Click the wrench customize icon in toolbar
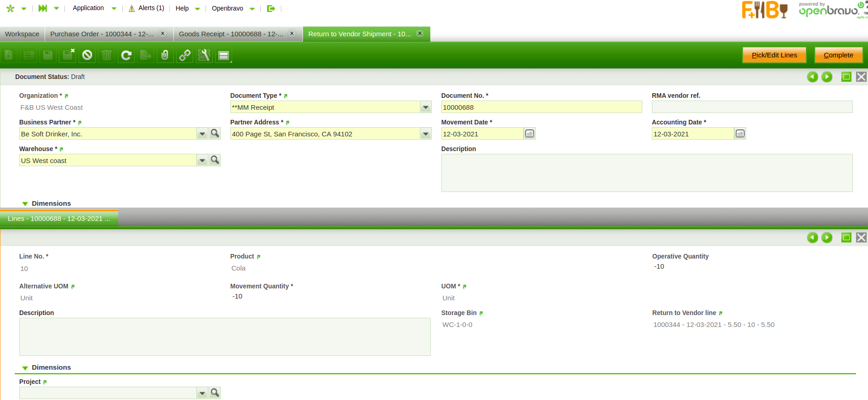The image size is (868, 400). point(204,56)
